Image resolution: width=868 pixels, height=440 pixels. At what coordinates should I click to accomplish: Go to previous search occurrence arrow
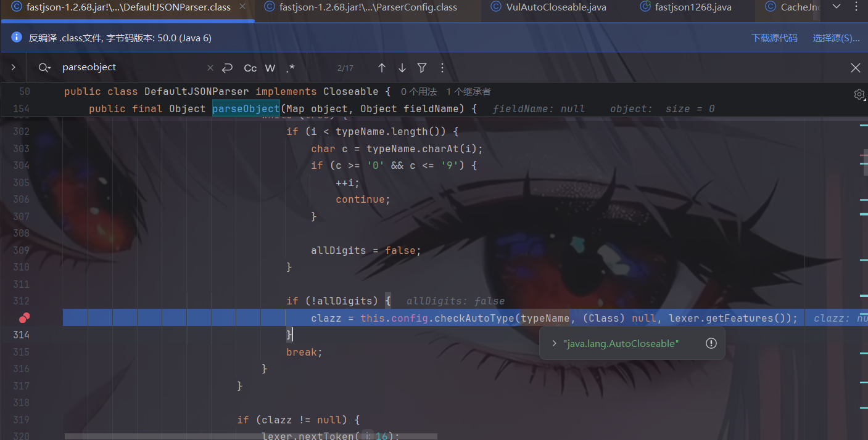coord(382,68)
